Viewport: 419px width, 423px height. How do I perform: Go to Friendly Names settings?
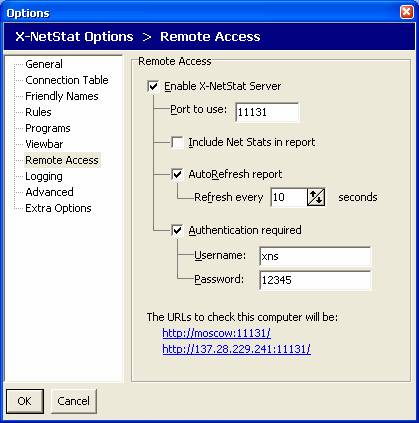(x=62, y=96)
